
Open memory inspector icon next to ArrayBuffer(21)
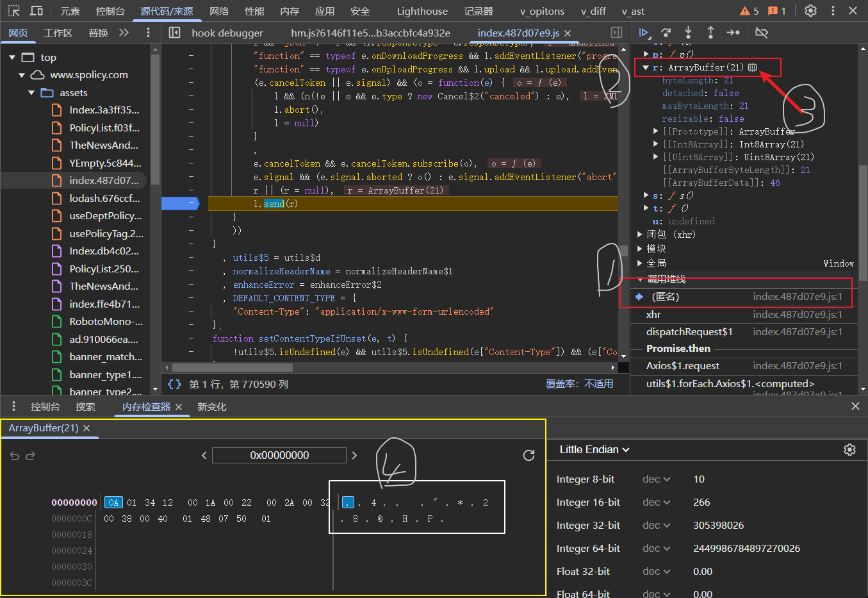click(753, 67)
